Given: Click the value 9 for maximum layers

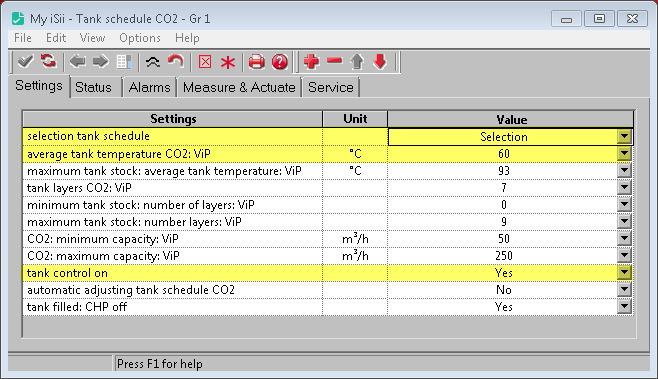Looking at the screenshot, I should (x=503, y=222).
